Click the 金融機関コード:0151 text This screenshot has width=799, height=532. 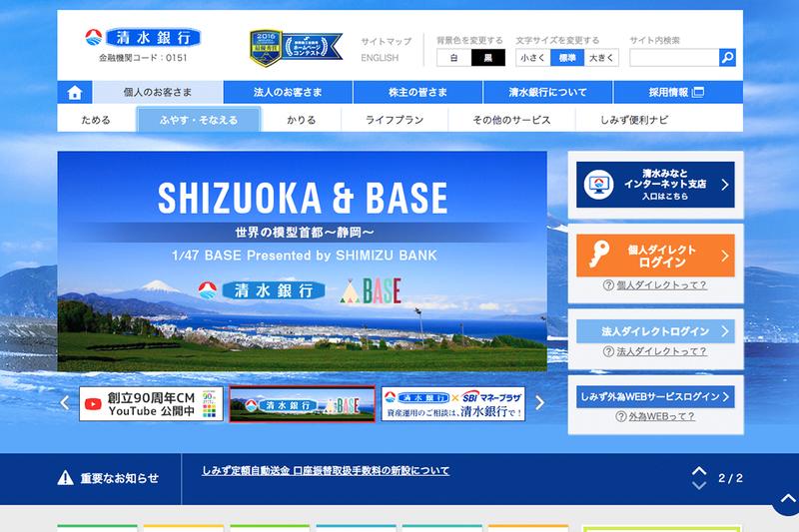click(143, 58)
